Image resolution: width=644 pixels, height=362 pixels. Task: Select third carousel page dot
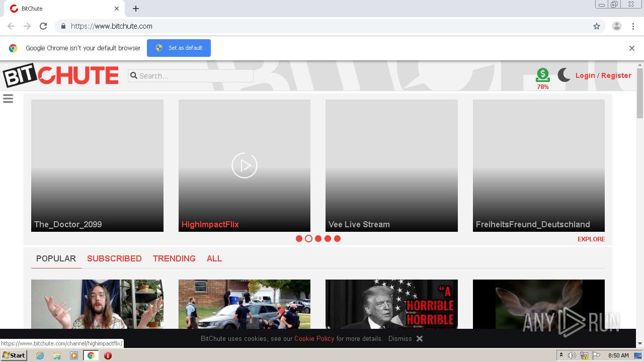pyautogui.click(x=318, y=238)
